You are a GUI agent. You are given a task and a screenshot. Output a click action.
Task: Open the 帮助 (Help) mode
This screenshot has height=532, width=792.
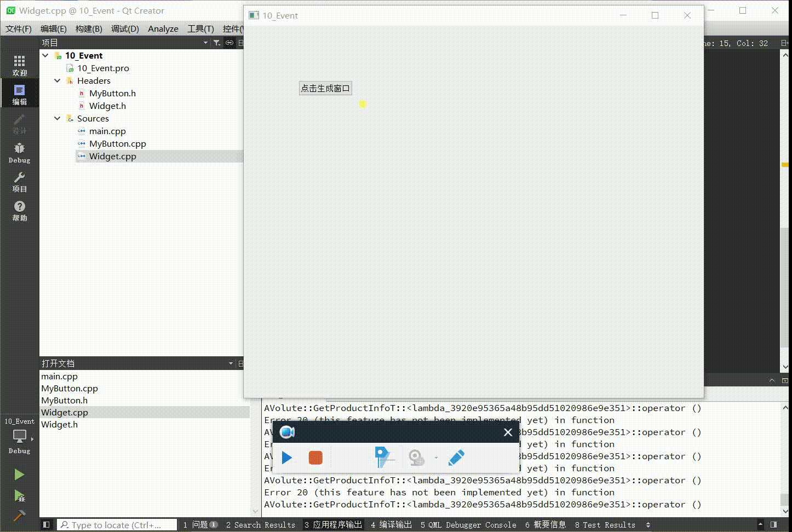[x=19, y=211]
